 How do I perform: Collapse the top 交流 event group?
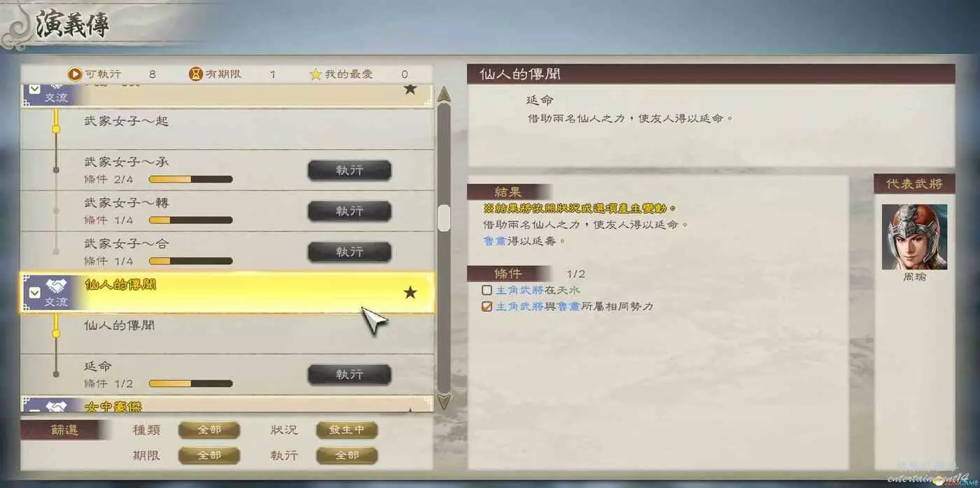point(34,89)
